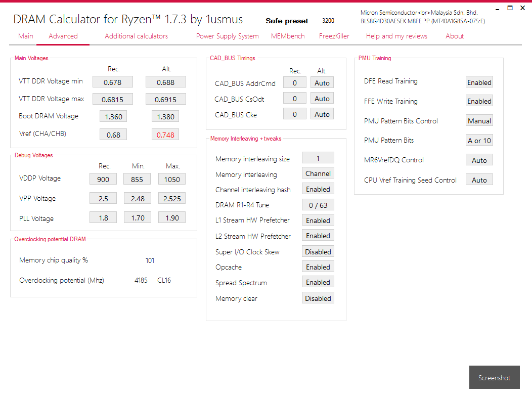Open the Power Supply System tab
532x400 pixels.
(x=228, y=36)
